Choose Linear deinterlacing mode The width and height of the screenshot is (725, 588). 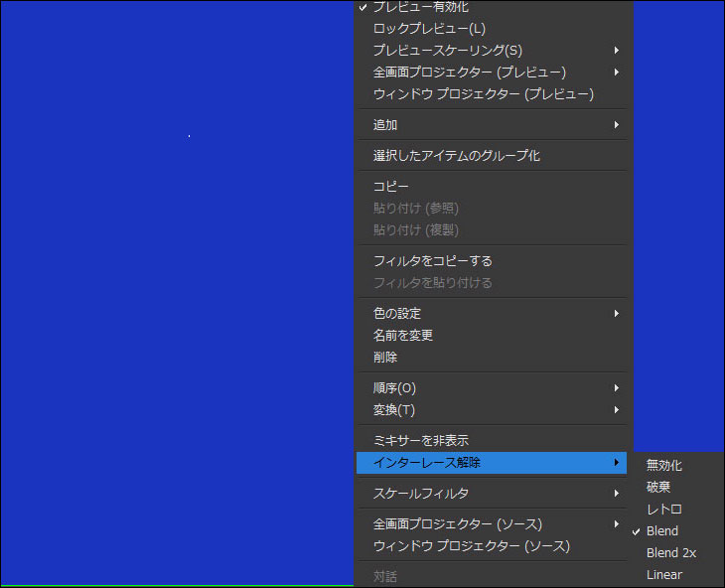point(663,575)
